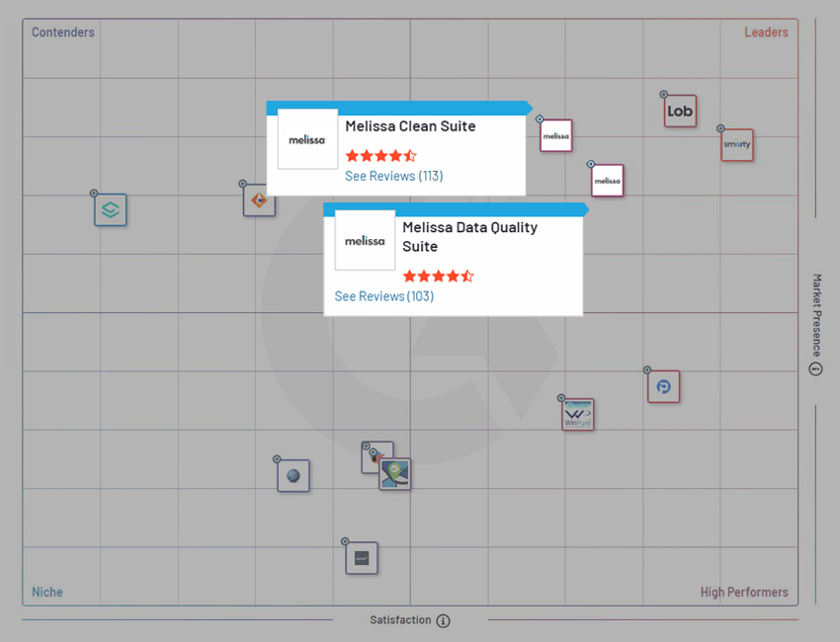The height and width of the screenshot is (642, 840).
Task: Click the Contenders quadrant label
Action: pyautogui.click(x=63, y=33)
